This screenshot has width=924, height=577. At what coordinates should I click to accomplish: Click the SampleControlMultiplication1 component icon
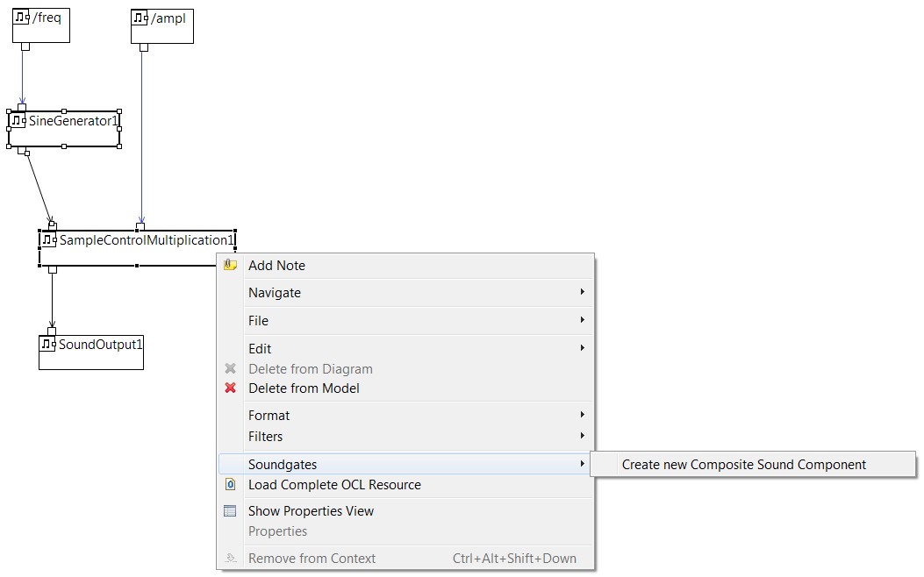pos(48,240)
